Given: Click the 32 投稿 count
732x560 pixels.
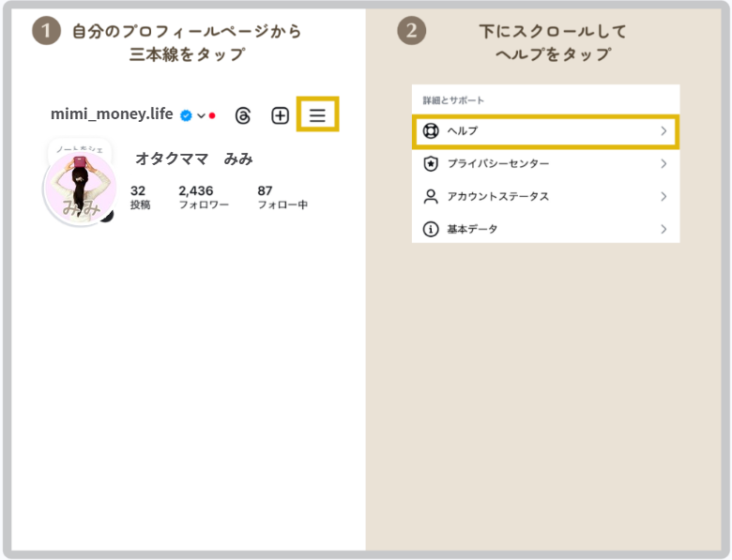Looking at the screenshot, I should point(139,197).
